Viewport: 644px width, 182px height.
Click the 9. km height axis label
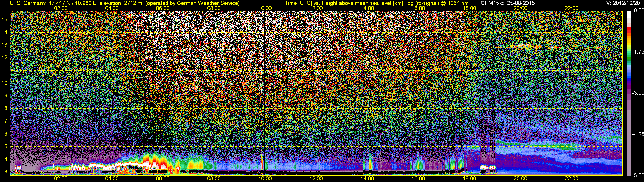[x=6, y=96]
